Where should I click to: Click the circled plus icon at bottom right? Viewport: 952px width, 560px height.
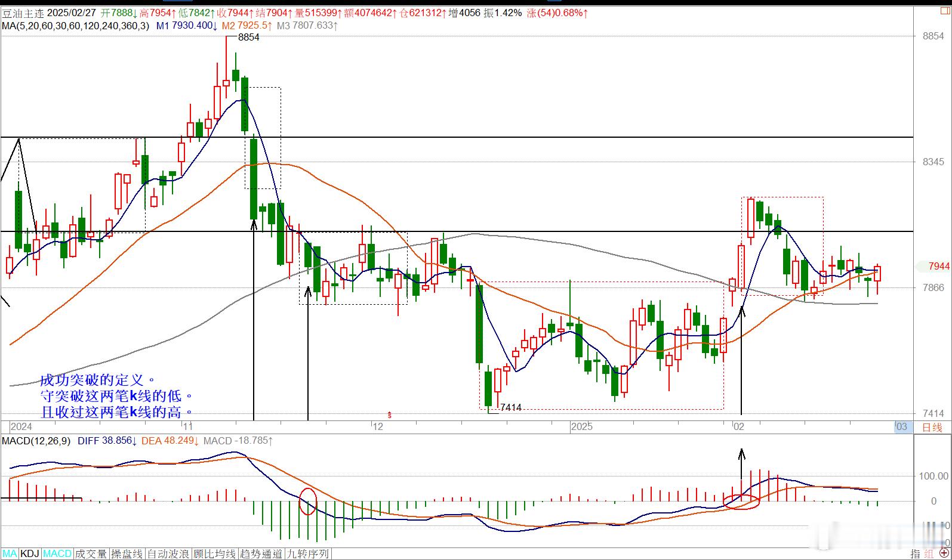pos(944,553)
